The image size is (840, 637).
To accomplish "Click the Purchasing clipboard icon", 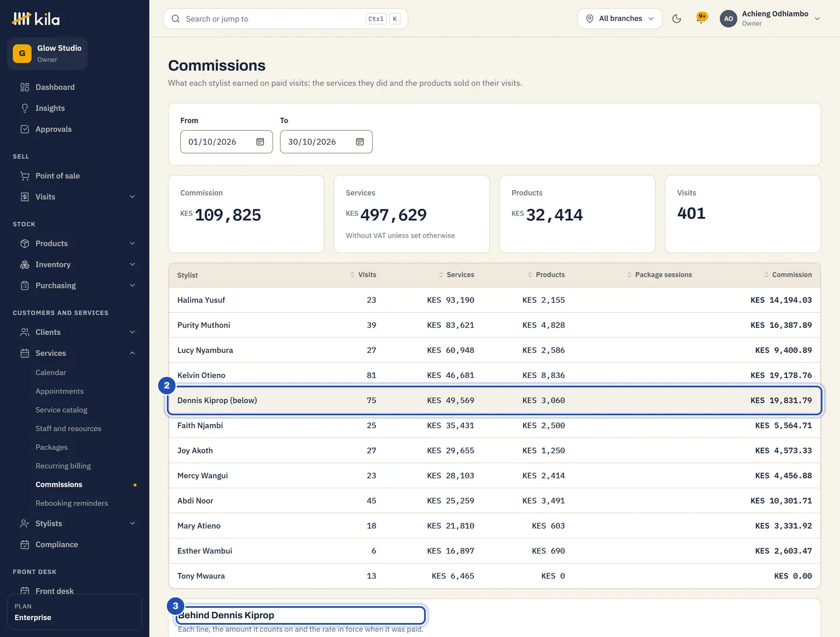I will click(24, 285).
